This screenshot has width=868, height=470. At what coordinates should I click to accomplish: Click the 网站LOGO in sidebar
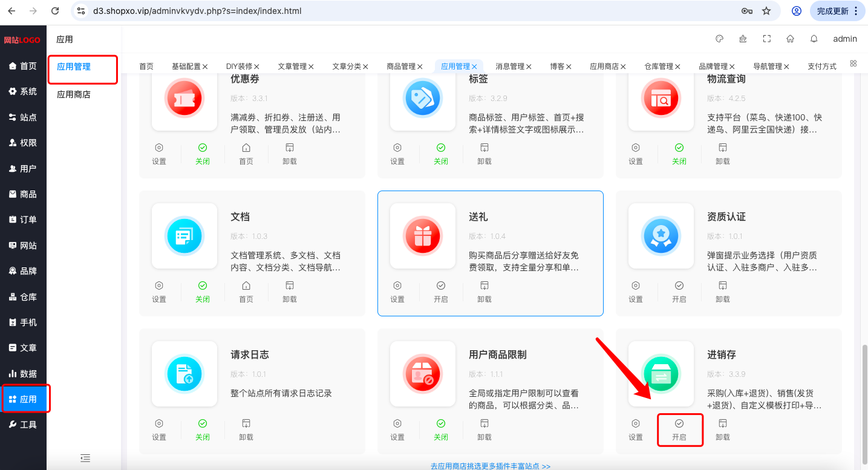22,41
